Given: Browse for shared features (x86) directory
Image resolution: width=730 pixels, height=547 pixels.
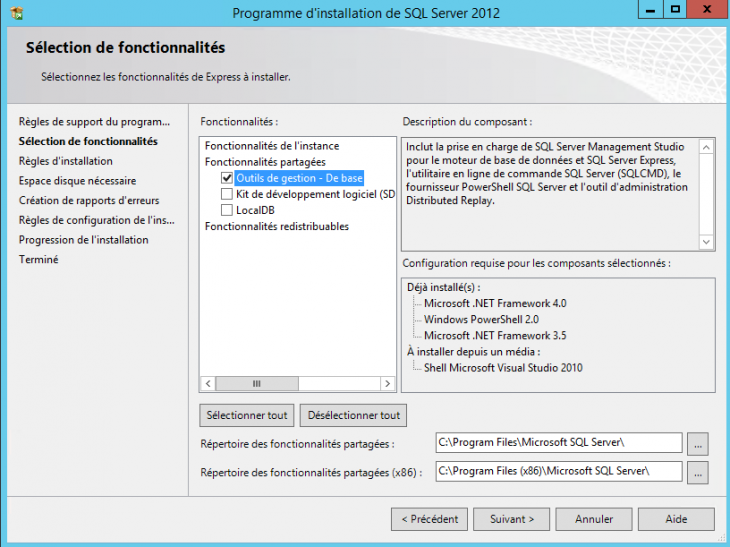Looking at the screenshot, I should point(697,473).
